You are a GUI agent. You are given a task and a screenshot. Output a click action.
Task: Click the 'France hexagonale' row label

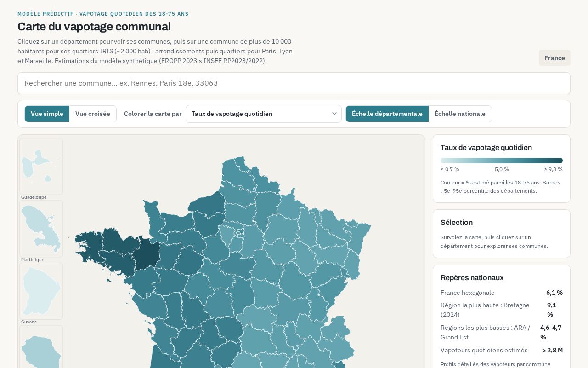click(468, 293)
